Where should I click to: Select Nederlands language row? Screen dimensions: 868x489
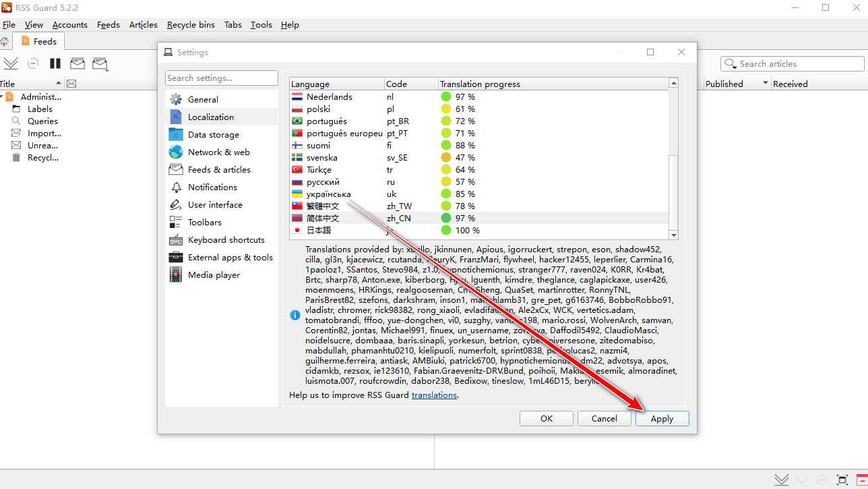(479, 96)
